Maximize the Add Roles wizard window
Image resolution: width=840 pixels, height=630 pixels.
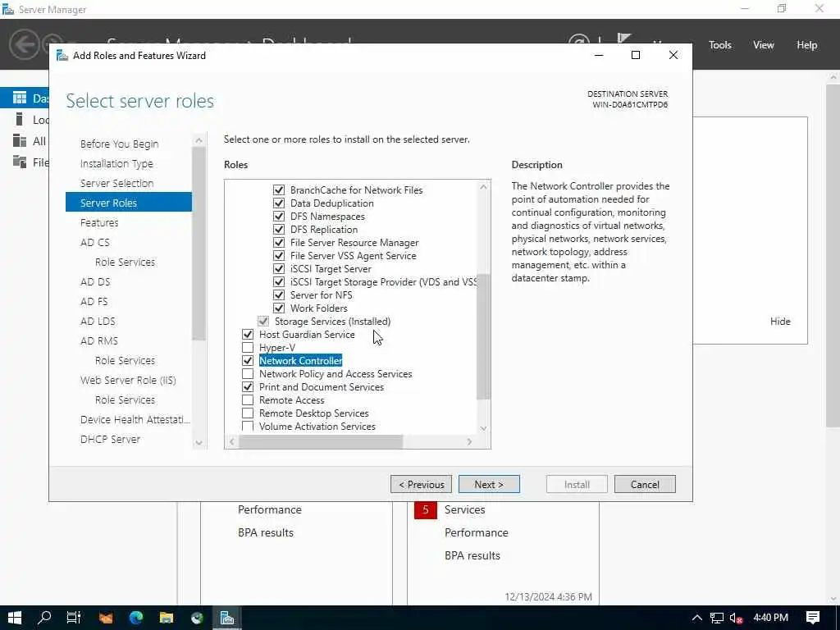point(636,55)
